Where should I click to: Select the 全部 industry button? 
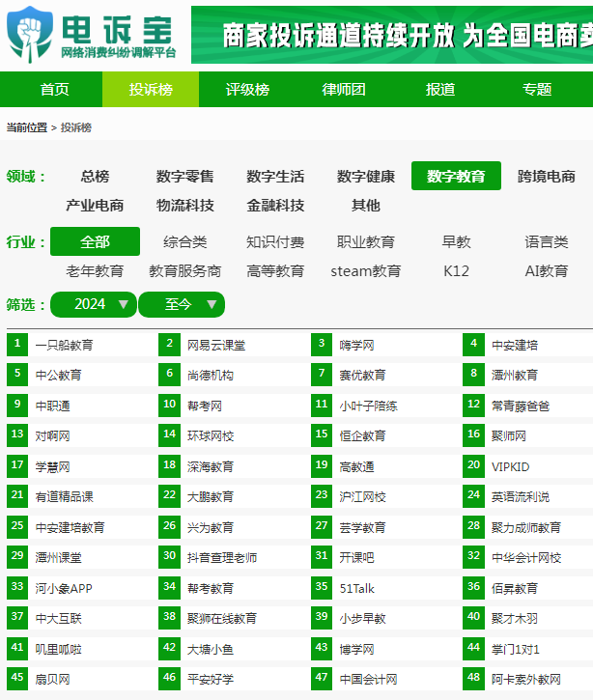95,241
